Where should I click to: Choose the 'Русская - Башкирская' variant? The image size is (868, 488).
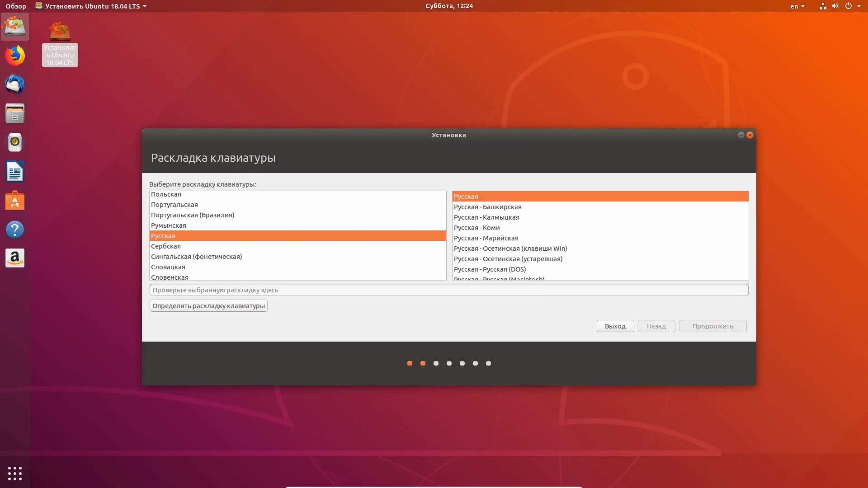coord(487,207)
